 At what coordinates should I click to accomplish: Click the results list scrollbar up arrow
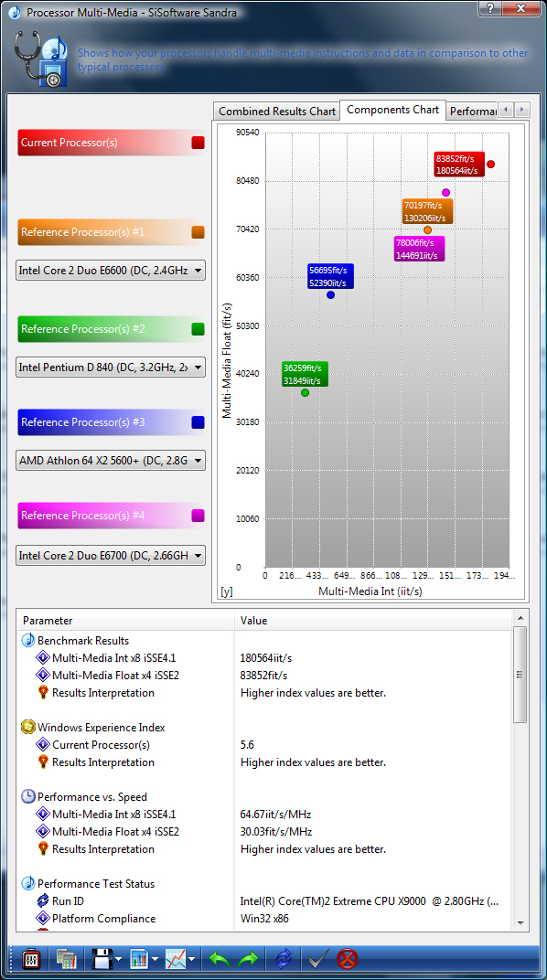tap(520, 618)
